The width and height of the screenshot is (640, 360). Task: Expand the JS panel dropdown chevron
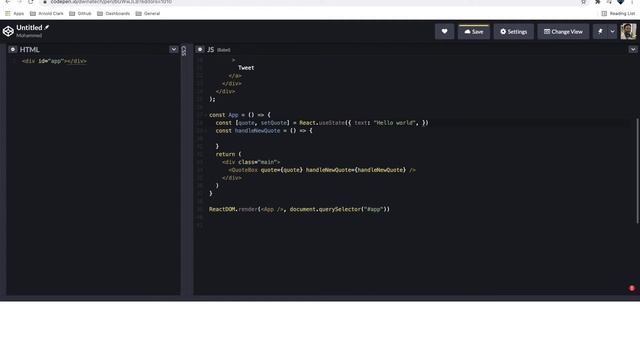click(633, 49)
